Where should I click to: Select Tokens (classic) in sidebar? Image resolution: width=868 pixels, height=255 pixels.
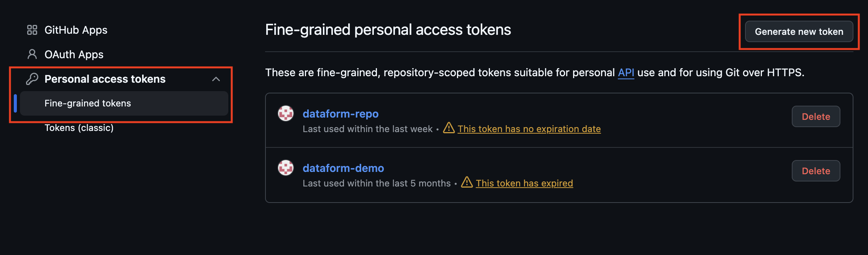pyautogui.click(x=79, y=128)
